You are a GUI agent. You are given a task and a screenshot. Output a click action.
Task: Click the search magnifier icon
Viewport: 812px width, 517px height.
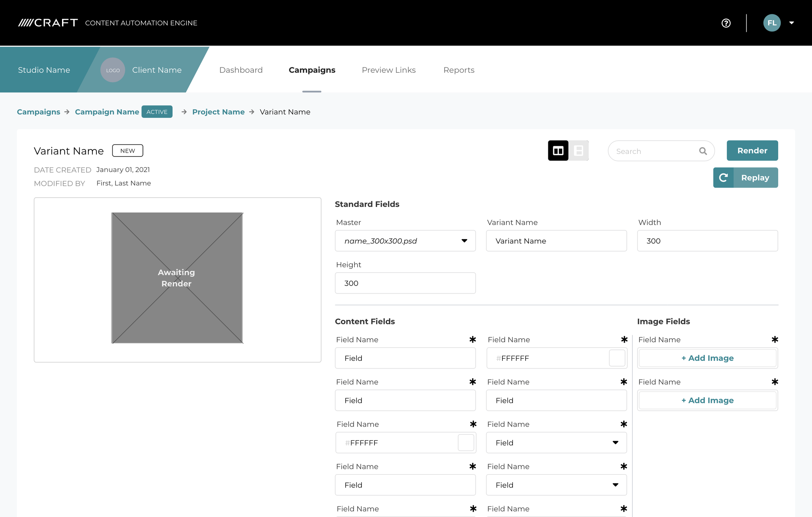coord(703,151)
